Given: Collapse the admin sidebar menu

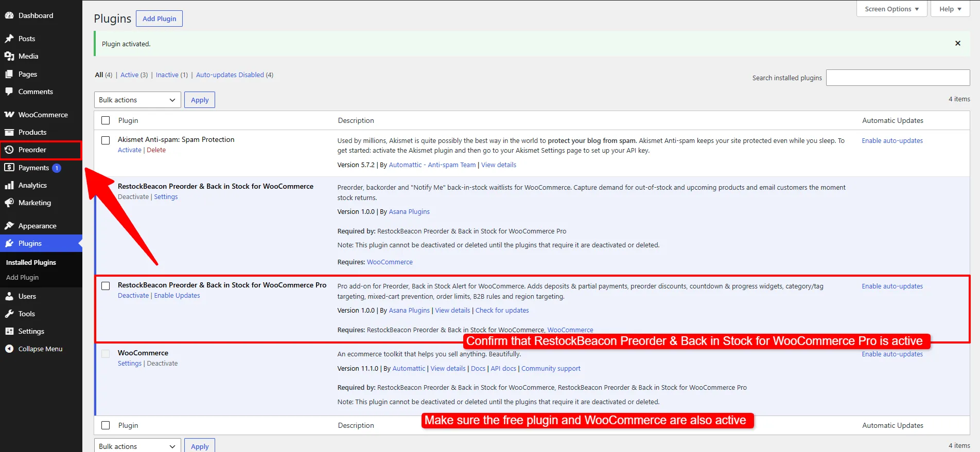Looking at the screenshot, I should tap(41, 349).
